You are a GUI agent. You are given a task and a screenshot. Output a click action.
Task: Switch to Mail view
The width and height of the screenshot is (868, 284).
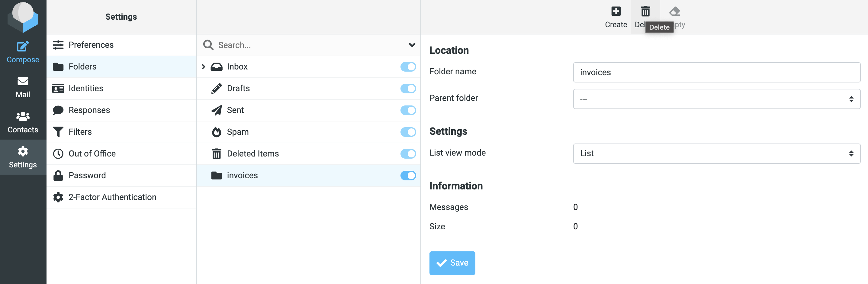pos(23,87)
